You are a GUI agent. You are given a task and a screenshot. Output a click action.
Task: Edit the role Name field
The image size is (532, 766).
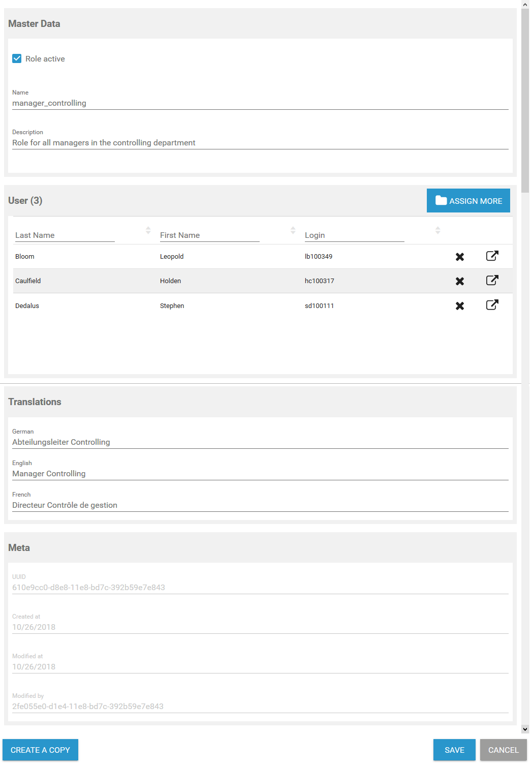(260, 103)
